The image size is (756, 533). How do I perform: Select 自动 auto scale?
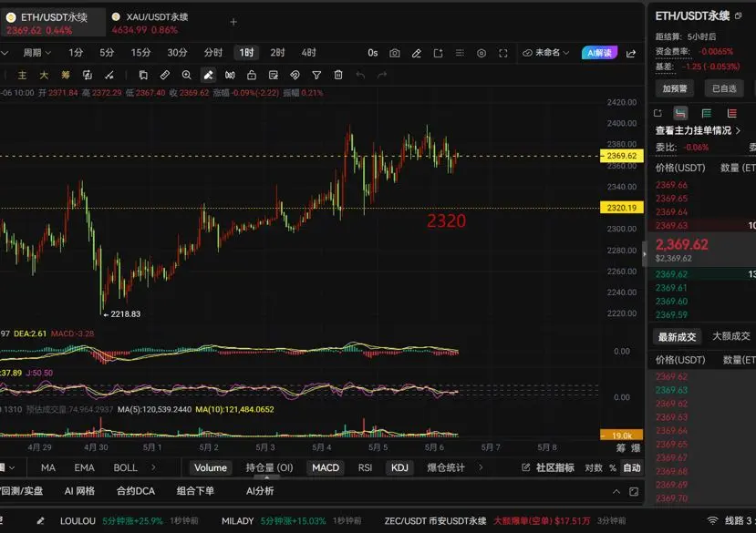(x=632, y=467)
